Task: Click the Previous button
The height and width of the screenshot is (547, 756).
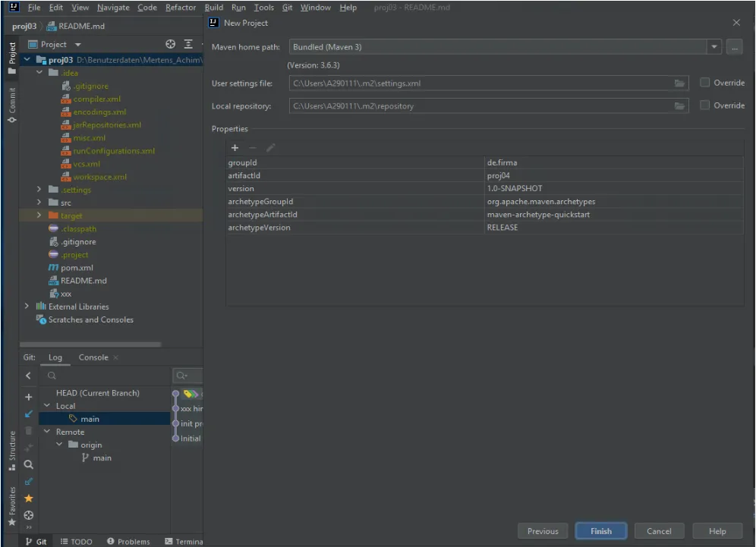Action: pos(543,531)
